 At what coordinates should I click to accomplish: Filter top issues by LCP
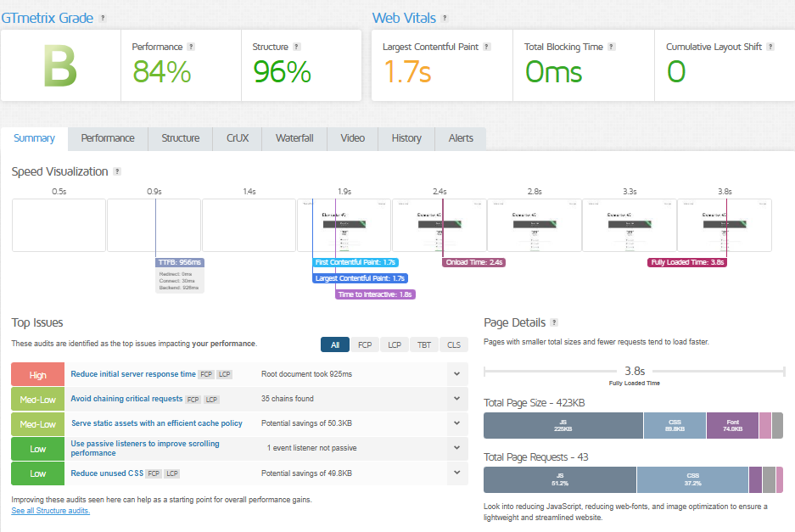[x=395, y=344]
